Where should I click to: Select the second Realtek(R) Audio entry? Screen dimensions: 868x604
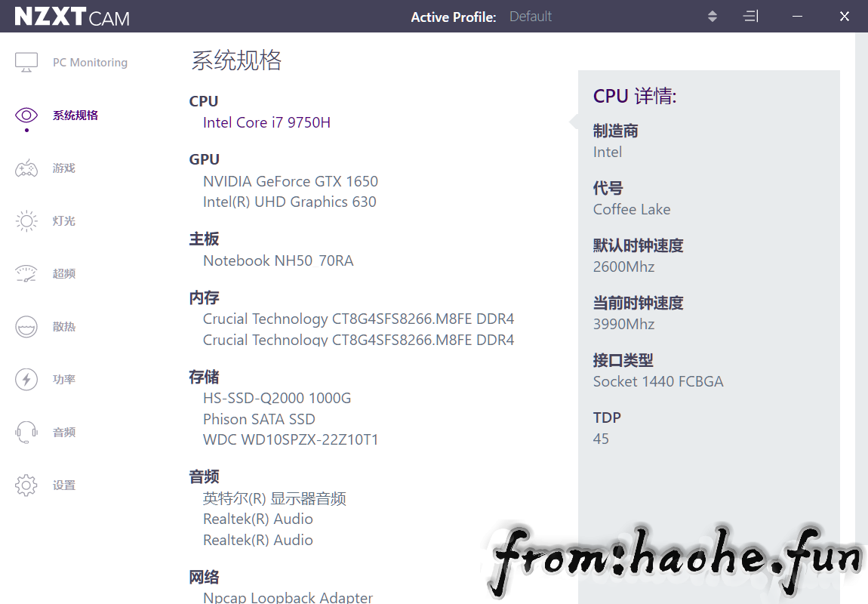point(257,541)
